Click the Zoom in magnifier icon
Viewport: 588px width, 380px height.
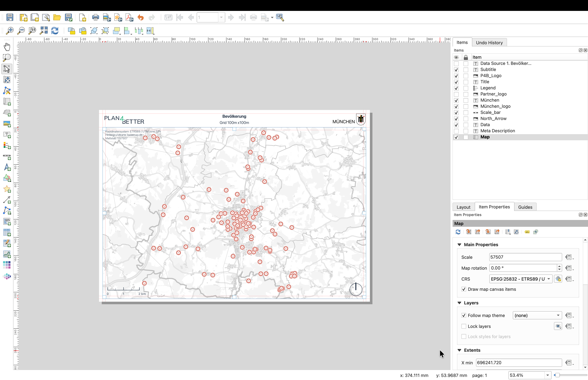(x=10, y=31)
